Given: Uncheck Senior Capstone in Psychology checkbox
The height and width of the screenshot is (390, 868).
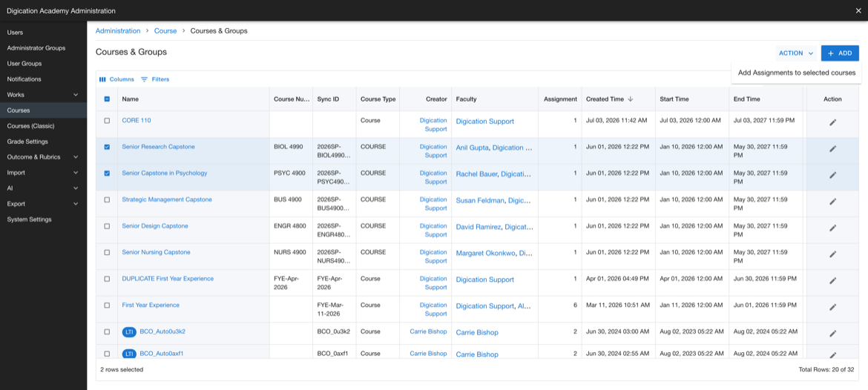Looking at the screenshot, I should coord(107,173).
